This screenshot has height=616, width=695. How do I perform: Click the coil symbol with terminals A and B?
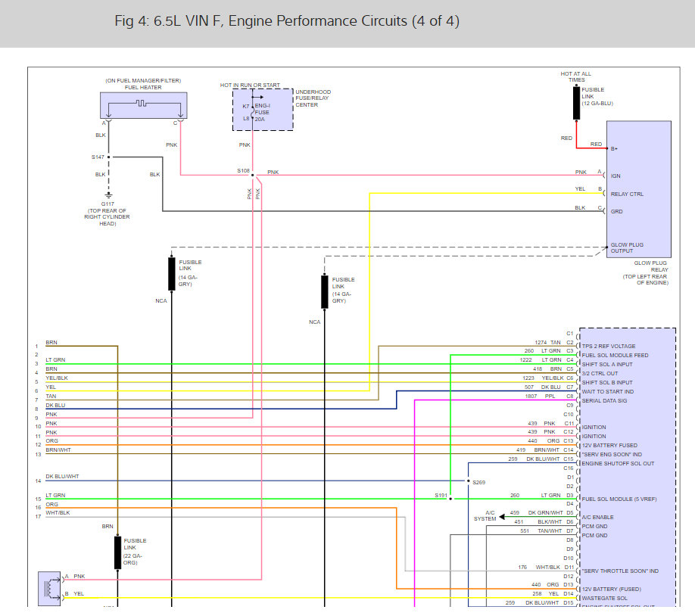pos(49,589)
